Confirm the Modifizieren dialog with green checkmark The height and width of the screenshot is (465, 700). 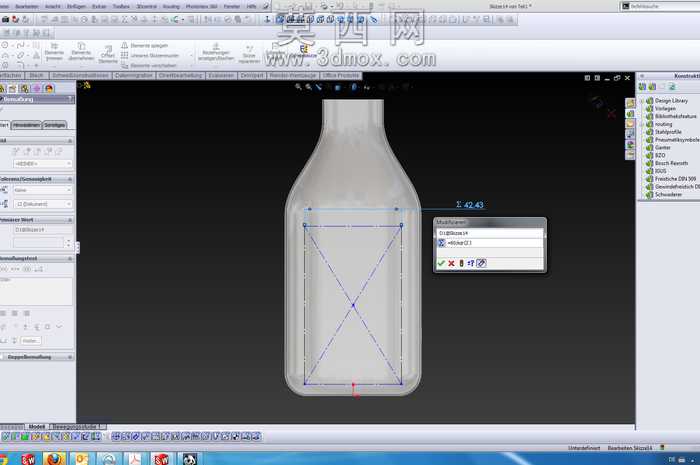441,263
